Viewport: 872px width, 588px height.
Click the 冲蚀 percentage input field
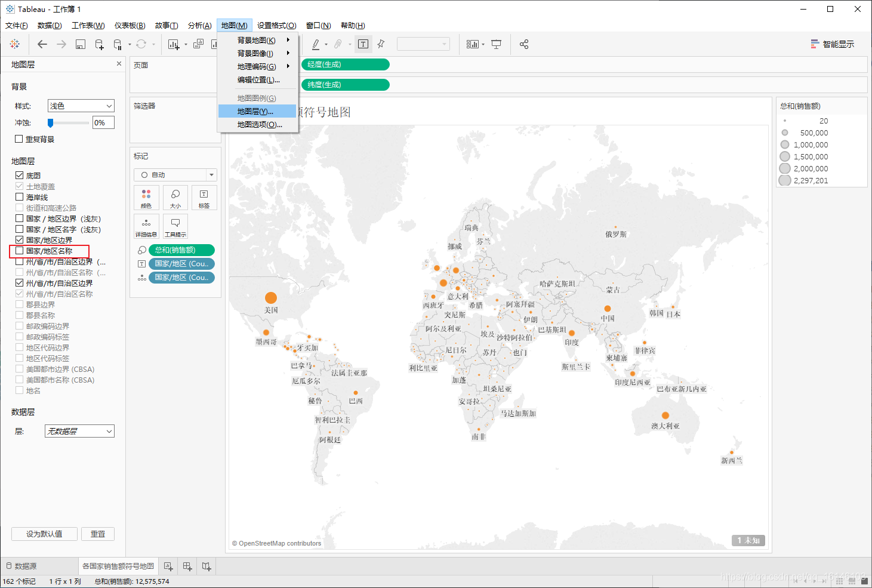coord(103,122)
